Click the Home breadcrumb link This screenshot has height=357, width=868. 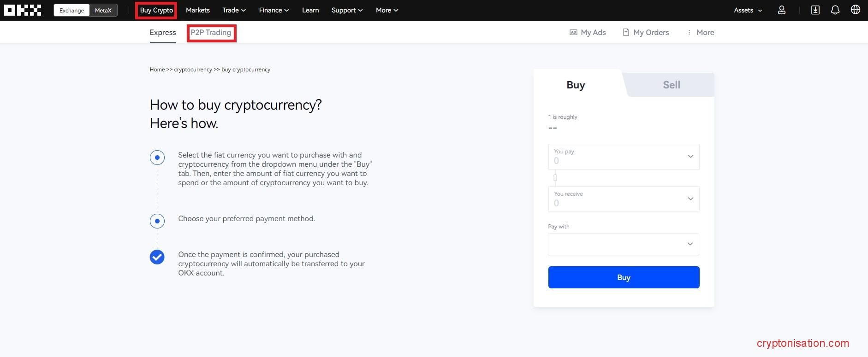(157, 70)
